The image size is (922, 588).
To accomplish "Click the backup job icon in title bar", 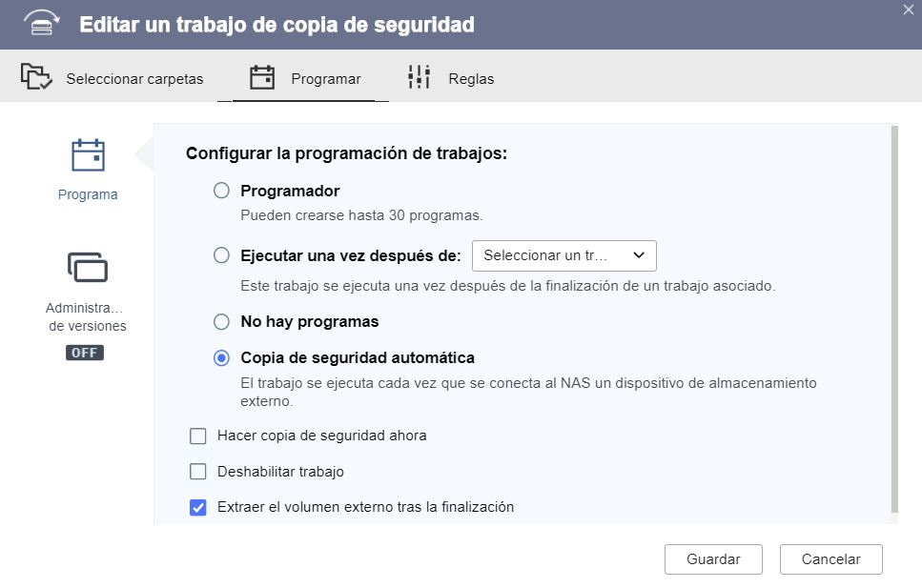I will (40, 24).
